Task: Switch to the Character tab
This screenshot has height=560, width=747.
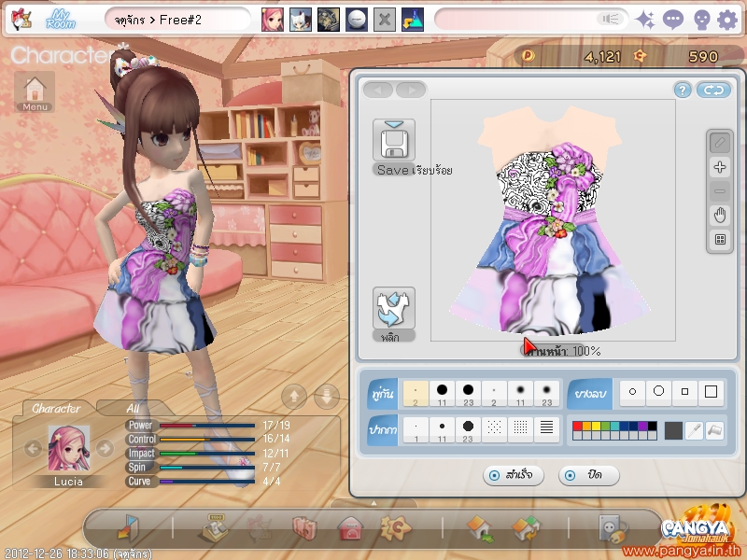Action: point(56,409)
